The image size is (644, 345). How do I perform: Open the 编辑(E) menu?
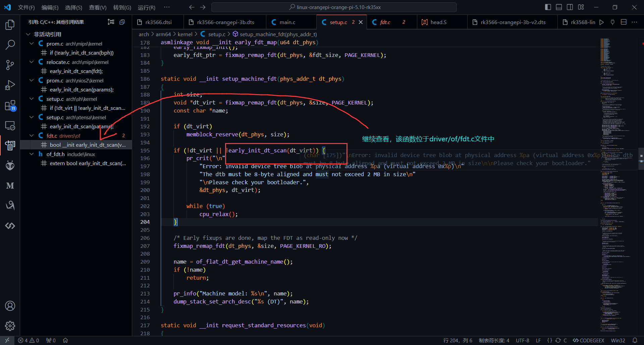click(50, 7)
